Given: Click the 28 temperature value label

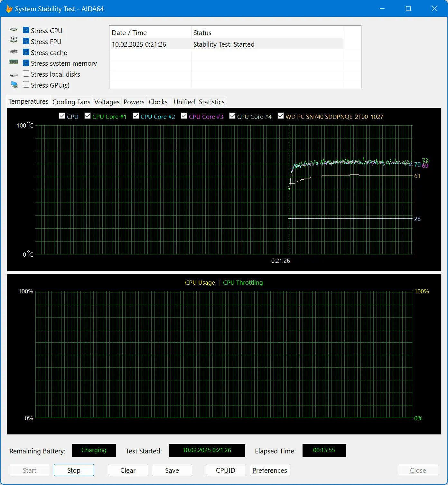Looking at the screenshot, I should pos(417,219).
